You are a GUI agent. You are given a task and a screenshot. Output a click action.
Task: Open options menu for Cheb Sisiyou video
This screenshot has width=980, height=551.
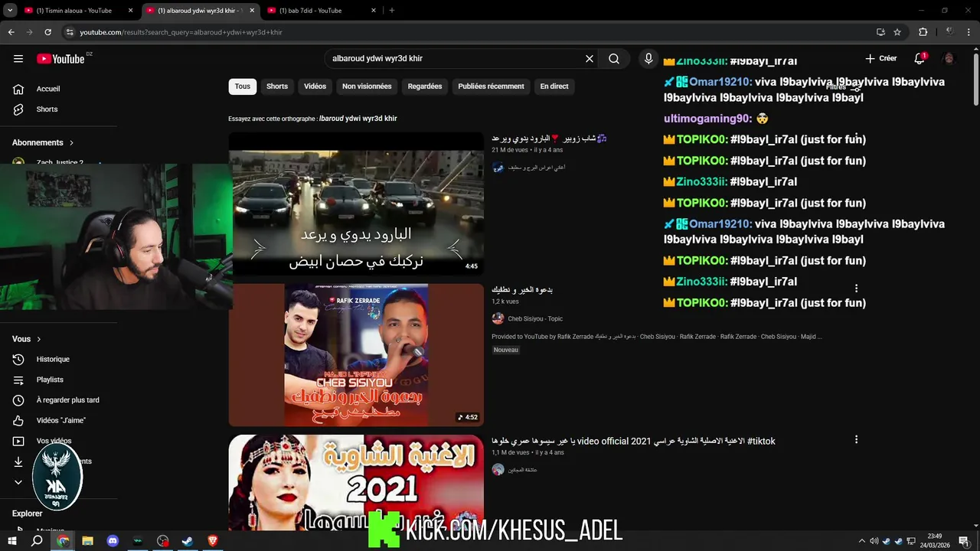pyautogui.click(x=856, y=289)
